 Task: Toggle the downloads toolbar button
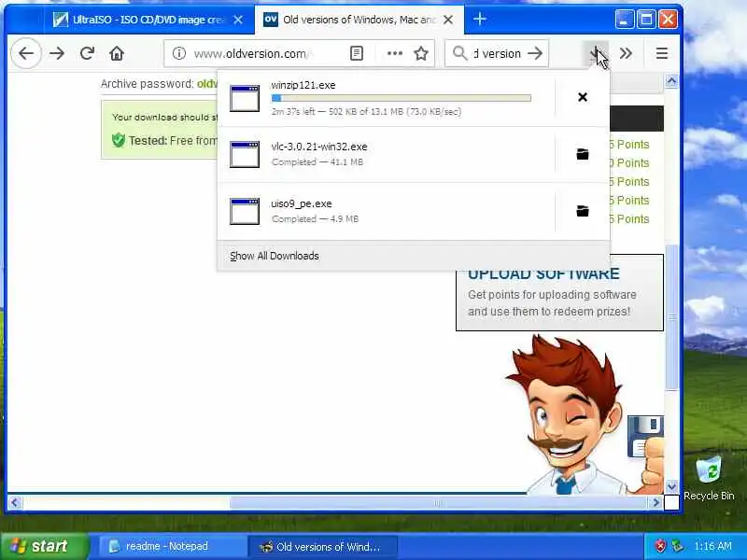(595, 53)
